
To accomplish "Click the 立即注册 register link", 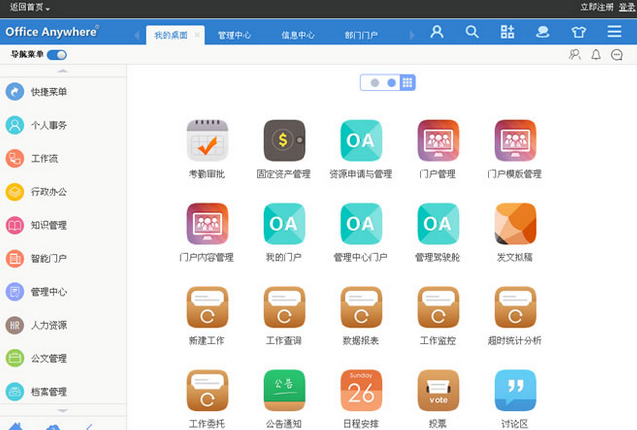I will tap(597, 7).
